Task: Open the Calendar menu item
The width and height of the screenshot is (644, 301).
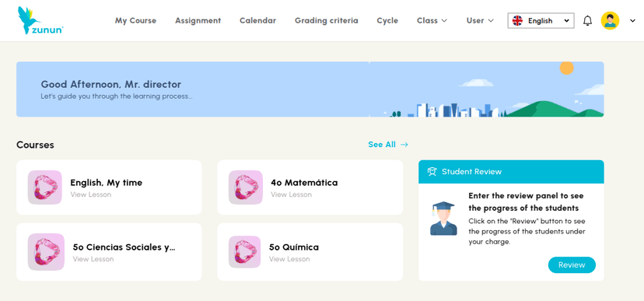Action: tap(258, 20)
